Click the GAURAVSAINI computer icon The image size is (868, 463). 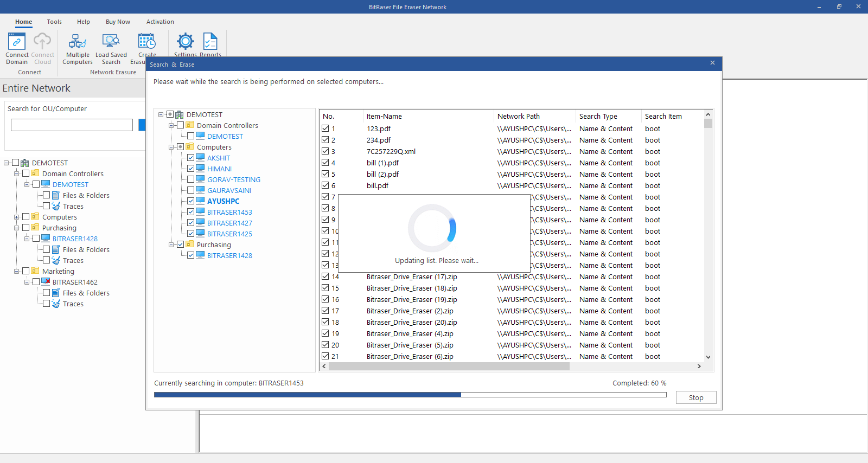(x=200, y=190)
